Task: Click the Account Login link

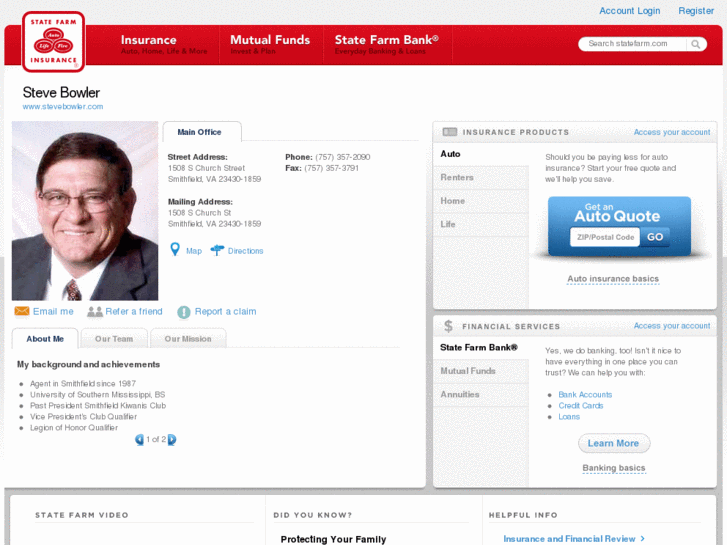Action: click(x=629, y=11)
